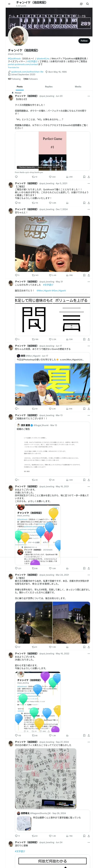Click Translate bio under the profile description

pos(14,67)
